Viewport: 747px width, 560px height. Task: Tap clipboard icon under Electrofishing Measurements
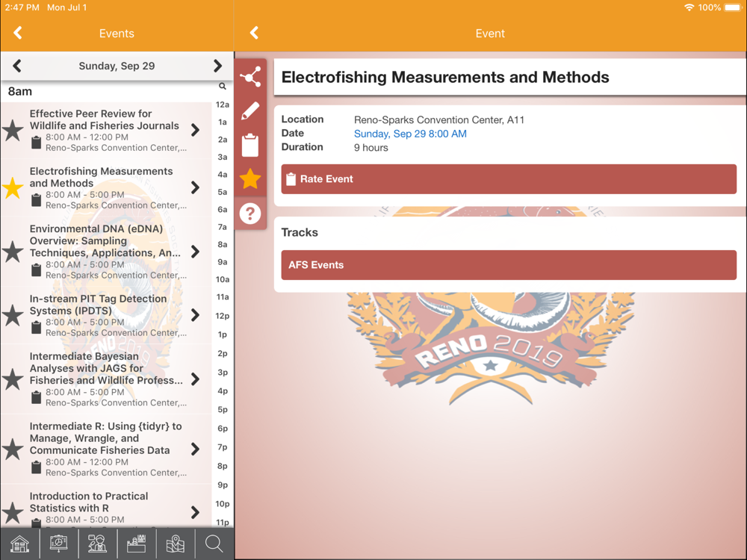36,200
